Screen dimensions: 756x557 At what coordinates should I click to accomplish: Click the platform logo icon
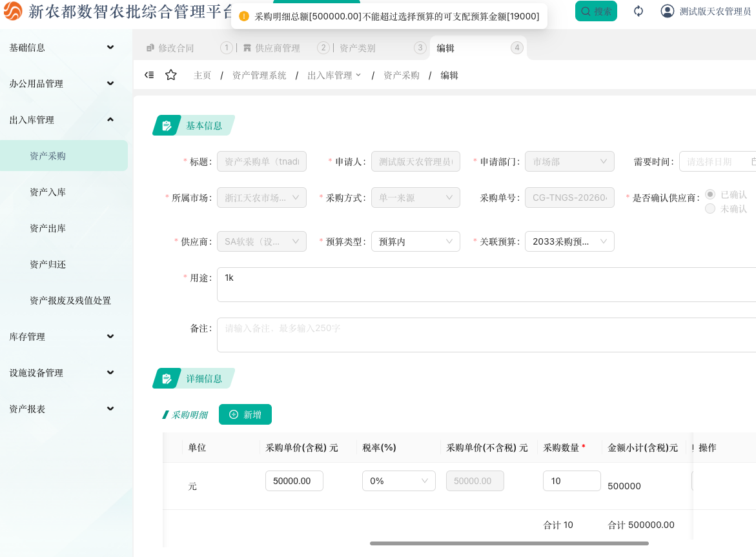click(12, 11)
